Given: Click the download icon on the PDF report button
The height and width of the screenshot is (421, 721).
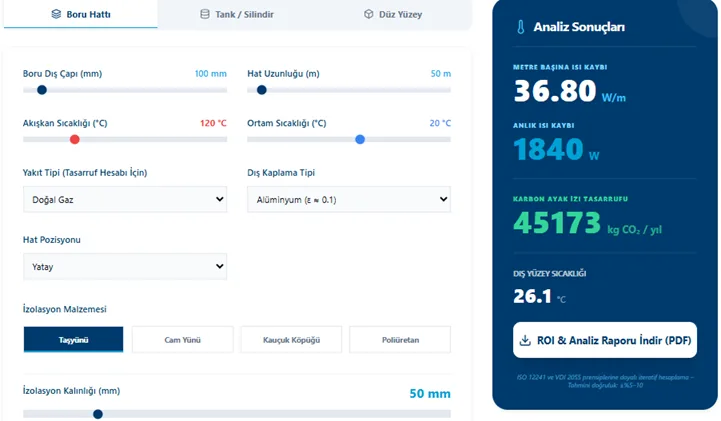Looking at the screenshot, I should click(x=525, y=341).
